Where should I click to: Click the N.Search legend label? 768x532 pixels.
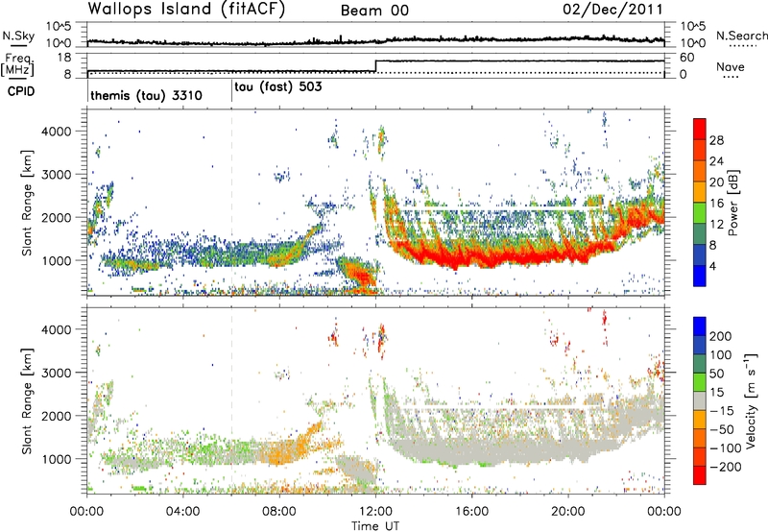coord(741,36)
